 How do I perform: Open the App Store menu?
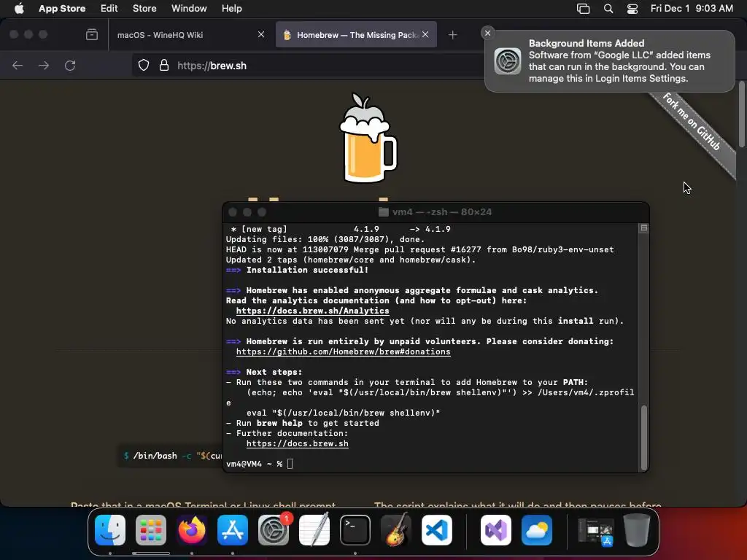pos(62,8)
